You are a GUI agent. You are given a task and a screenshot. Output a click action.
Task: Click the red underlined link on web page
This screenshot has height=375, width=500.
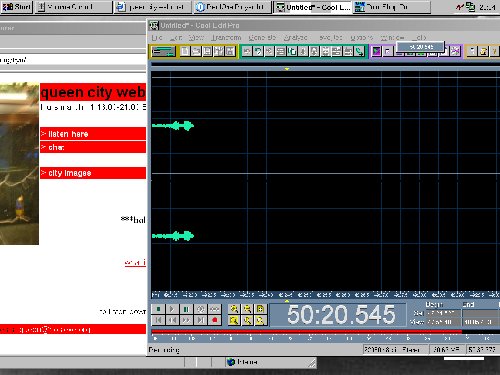(135, 263)
